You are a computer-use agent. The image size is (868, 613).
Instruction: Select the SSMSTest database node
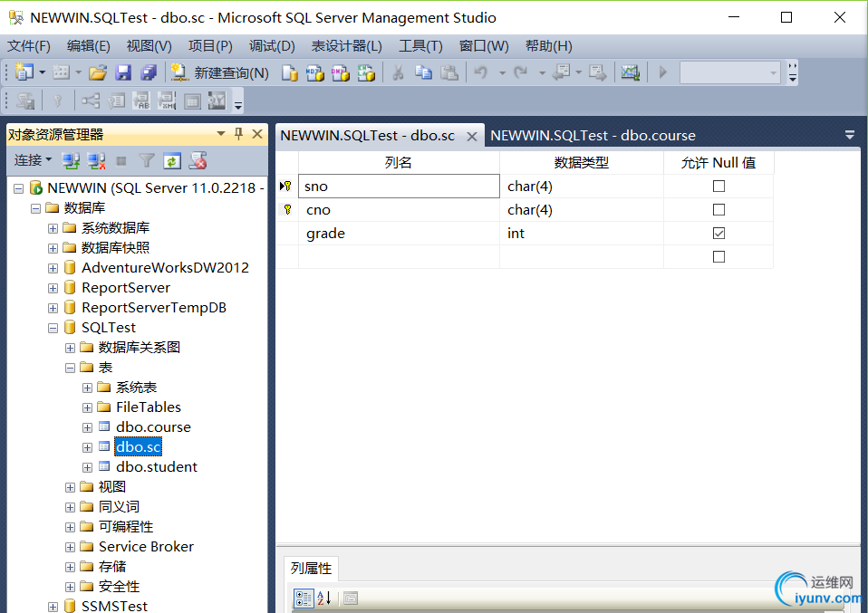pyautogui.click(x=114, y=606)
